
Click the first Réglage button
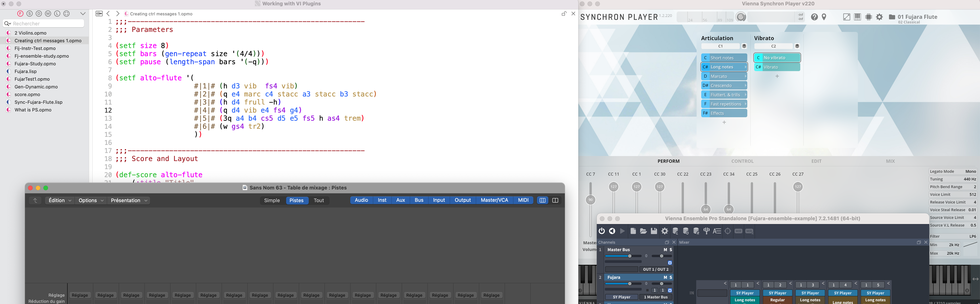point(80,295)
